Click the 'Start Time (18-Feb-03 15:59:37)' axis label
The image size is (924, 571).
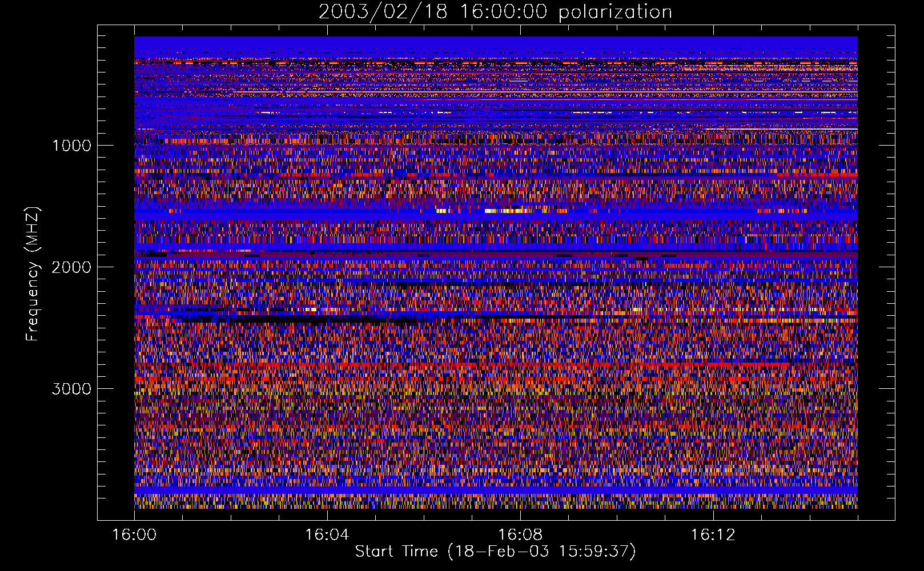(x=495, y=552)
